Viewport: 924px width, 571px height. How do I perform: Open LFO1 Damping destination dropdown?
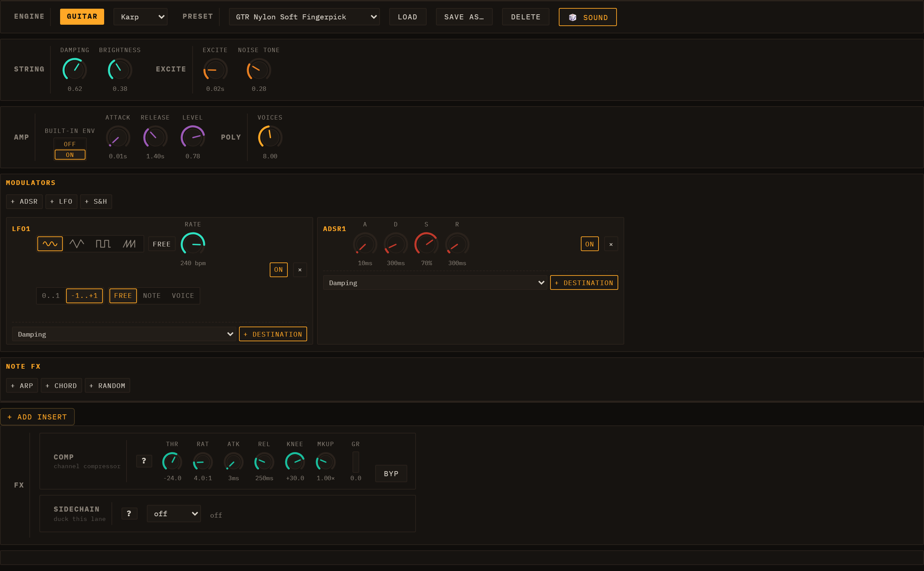pyautogui.click(x=124, y=334)
